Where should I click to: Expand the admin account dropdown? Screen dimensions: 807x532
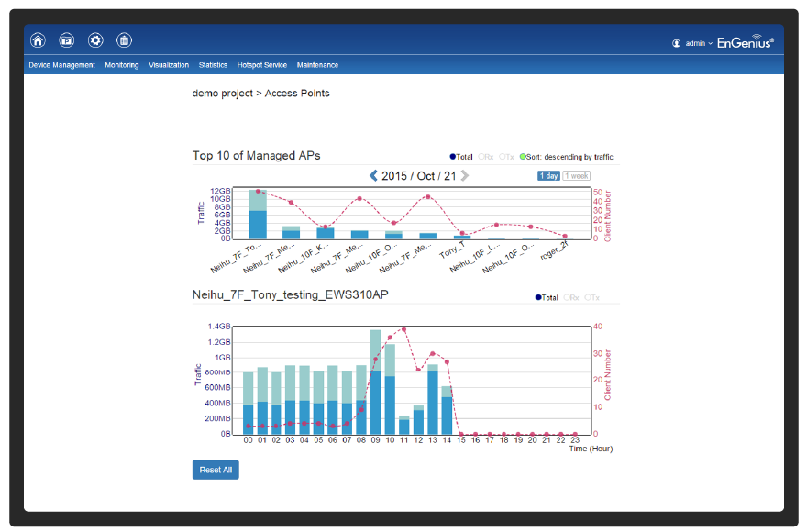699,43
